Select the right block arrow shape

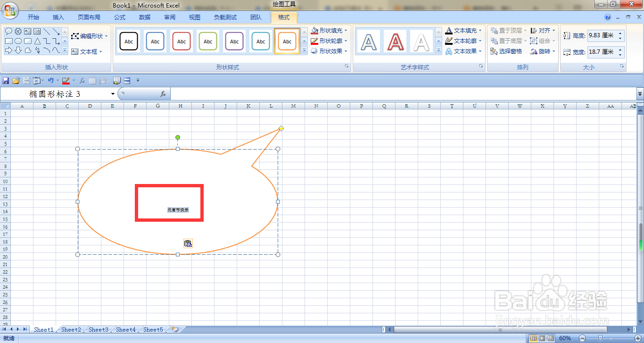click(x=9, y=50)
